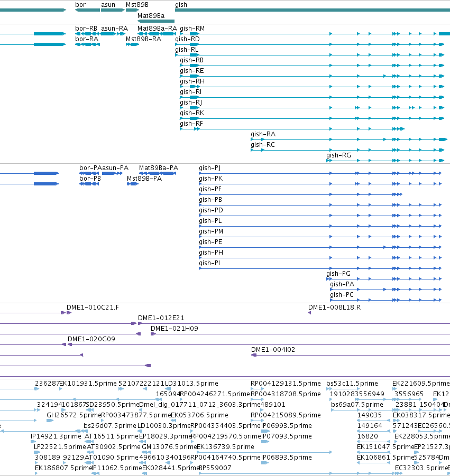This screenshot has height=476, width=450.
Task: Select EST IP14921.3prime
Action: click(x=56, y=436)
